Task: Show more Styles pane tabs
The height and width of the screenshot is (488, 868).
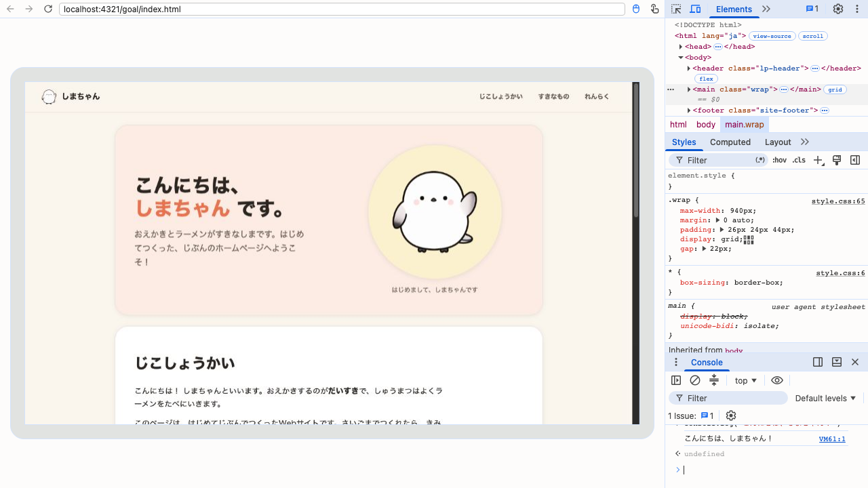Action: coord(805,142)
